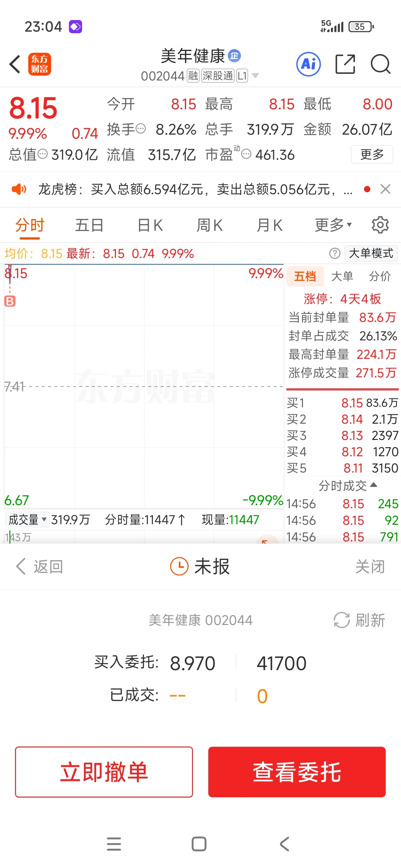Select the 分价 tab

click(x=380, y=276)
